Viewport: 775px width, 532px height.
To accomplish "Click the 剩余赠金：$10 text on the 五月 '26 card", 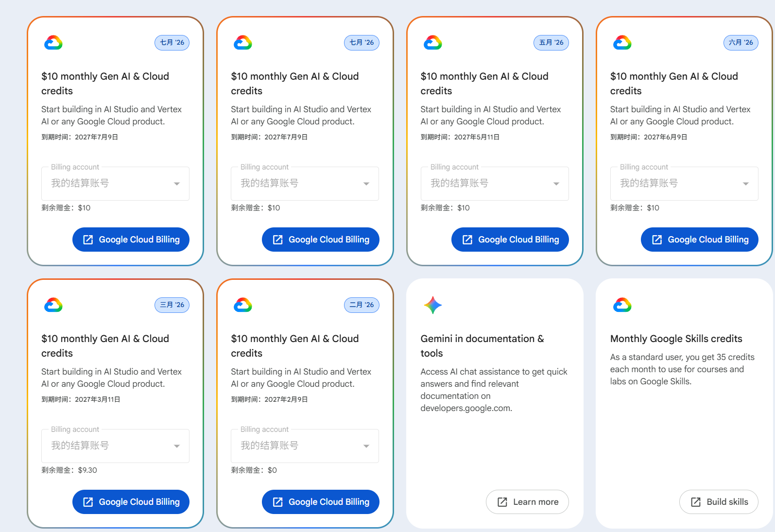I will point(445,208).
